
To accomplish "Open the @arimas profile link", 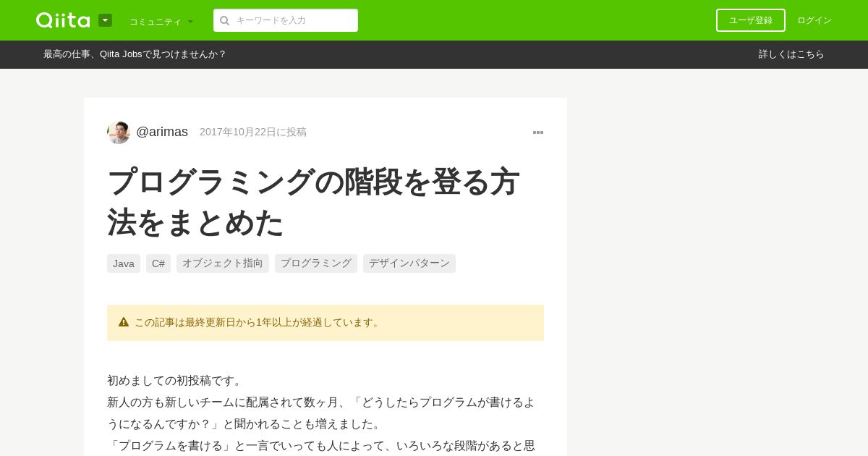I will tap(162, 132).
